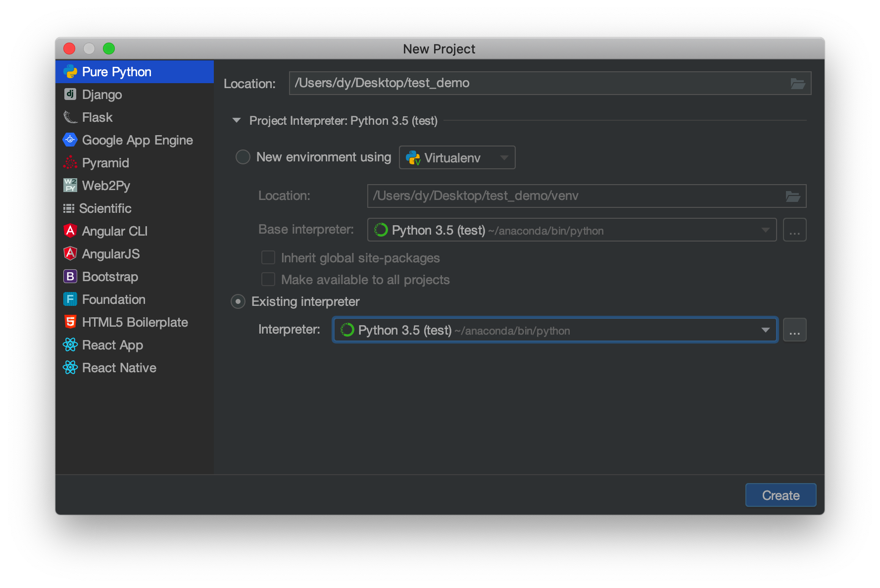Toggle Make available to all projects checkbox

268,279
